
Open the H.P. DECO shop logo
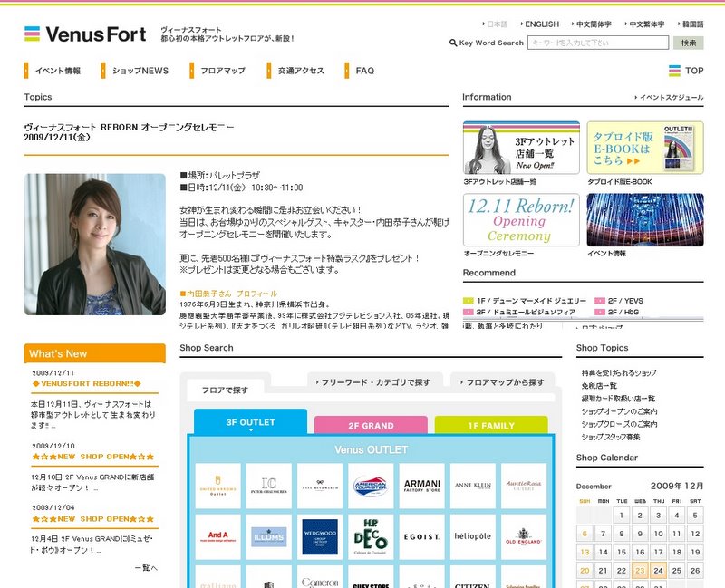click(x=371, y=536)
